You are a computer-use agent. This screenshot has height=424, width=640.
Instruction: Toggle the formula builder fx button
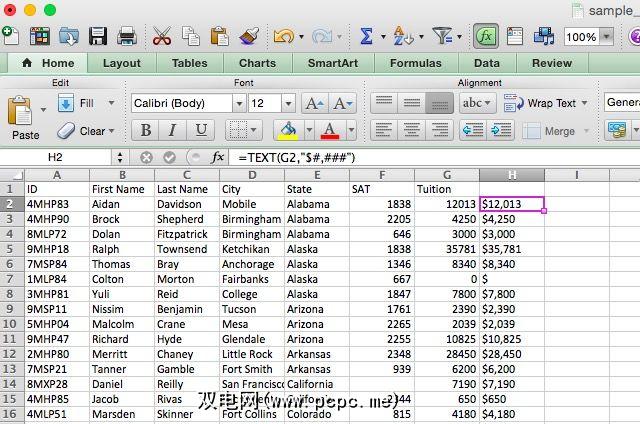486,36
